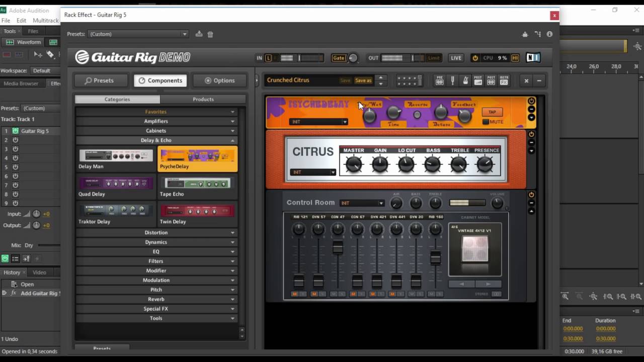Image resolution: width=644 pixels, height=362 pixels.
Task: Toggle Reverse button on PsycheDelay
Action: (x=417, y=115)
